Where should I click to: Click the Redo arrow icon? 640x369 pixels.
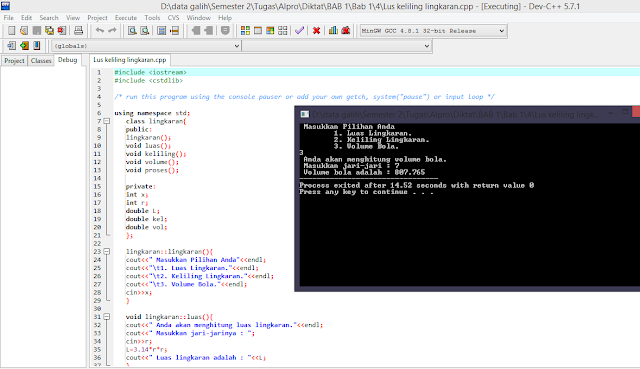tap(112, 31)
